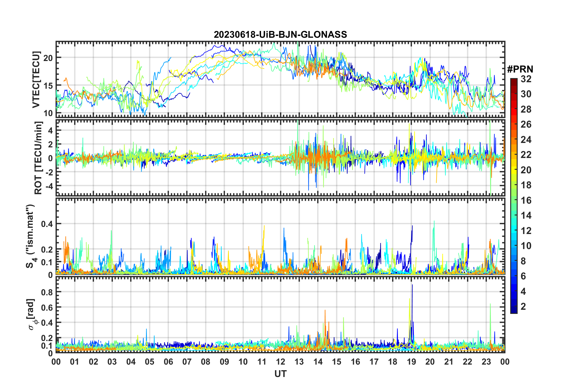Click x-axis tick label 12
Screen dimensions: 561x392
point(280,362)
